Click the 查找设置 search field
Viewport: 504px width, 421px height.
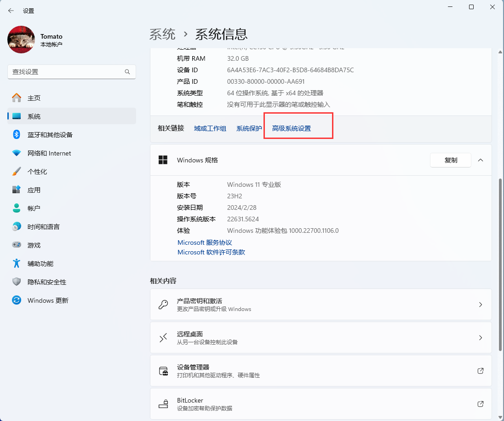point(67,72)
